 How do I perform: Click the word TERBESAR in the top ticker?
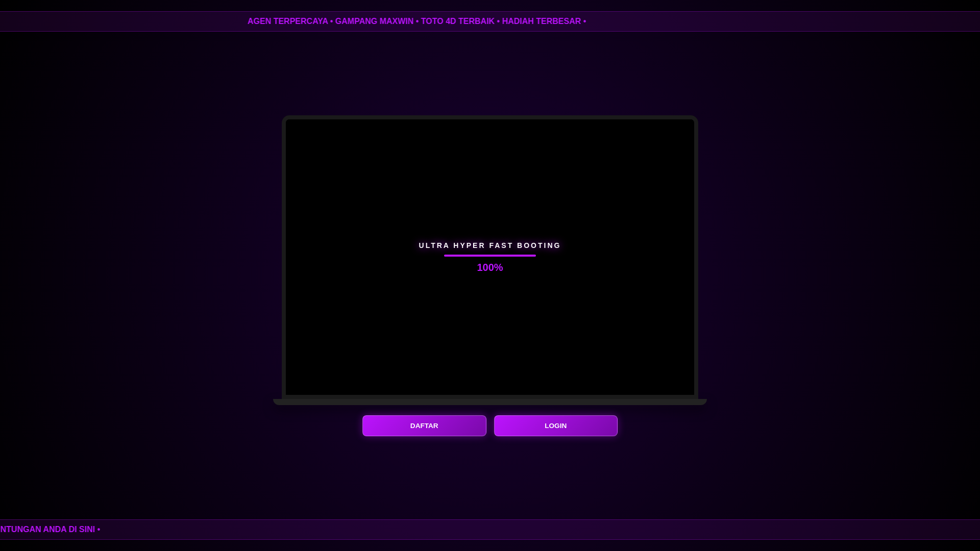[558, 21]
